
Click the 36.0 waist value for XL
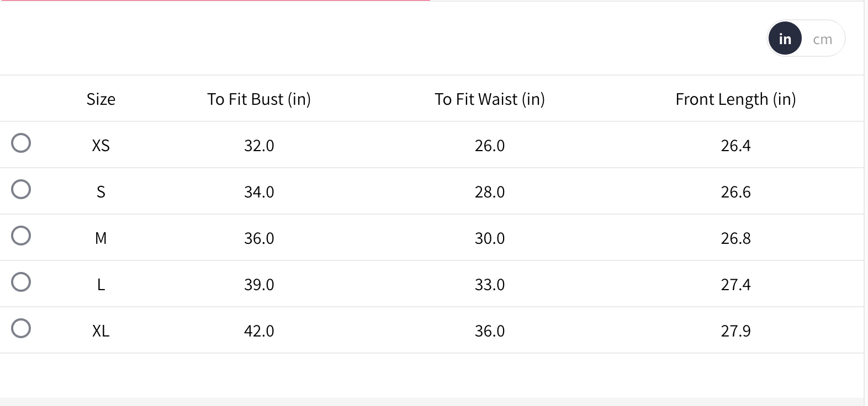click(490, 331)
